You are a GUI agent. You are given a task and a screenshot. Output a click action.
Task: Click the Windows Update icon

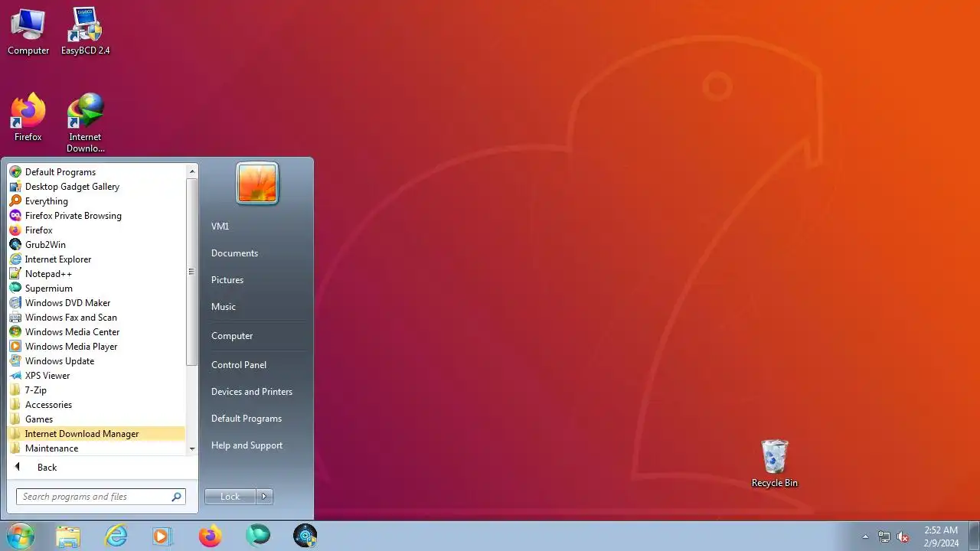coord(15,361)
